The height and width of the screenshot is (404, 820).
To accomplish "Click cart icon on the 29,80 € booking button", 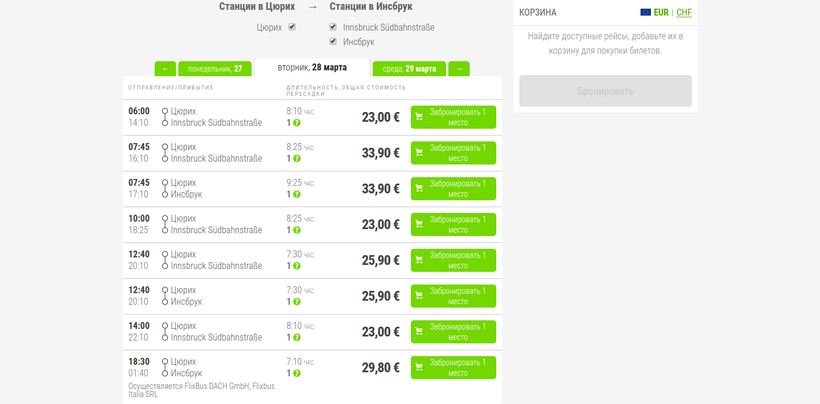I will [x=419, y=367].
